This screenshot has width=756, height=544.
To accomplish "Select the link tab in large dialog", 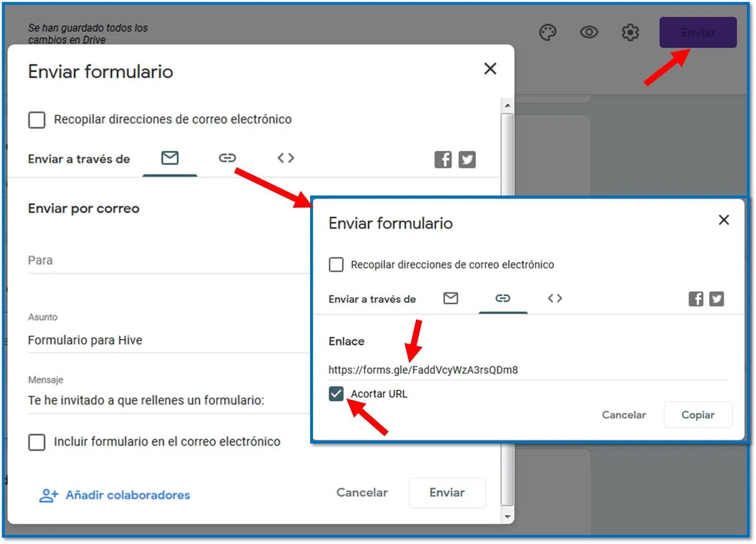I will (227, 158).
